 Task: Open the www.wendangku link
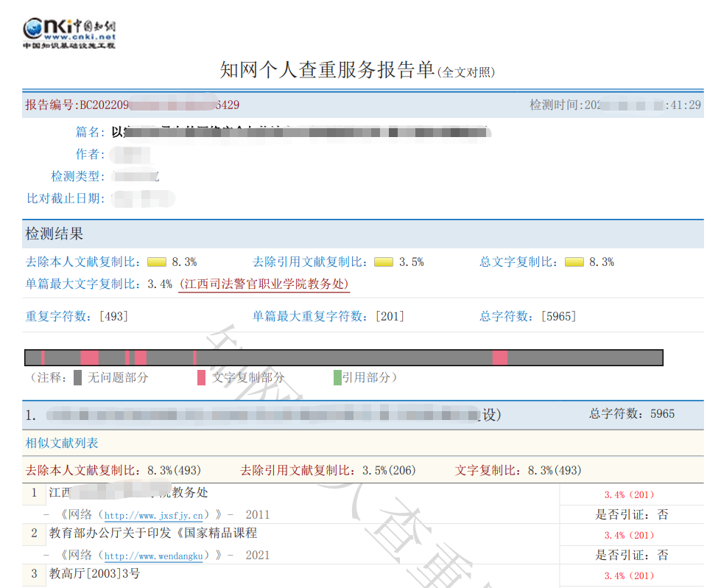click(x=153, y=556)
